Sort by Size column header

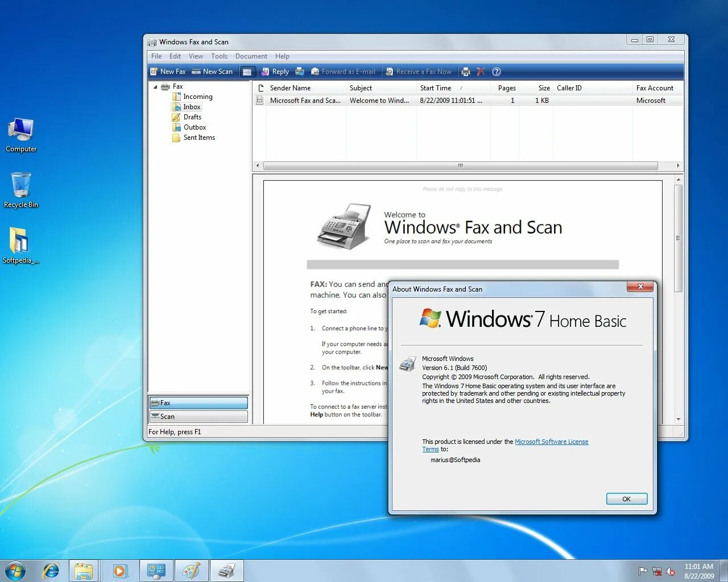tap(536, 88)
